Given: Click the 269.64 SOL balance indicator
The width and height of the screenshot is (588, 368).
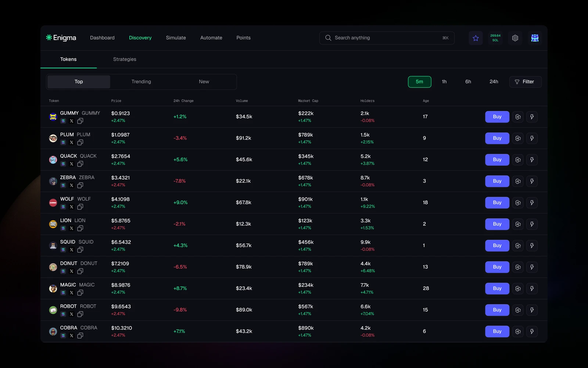Looking at the screenshot, I should [495, 38].
